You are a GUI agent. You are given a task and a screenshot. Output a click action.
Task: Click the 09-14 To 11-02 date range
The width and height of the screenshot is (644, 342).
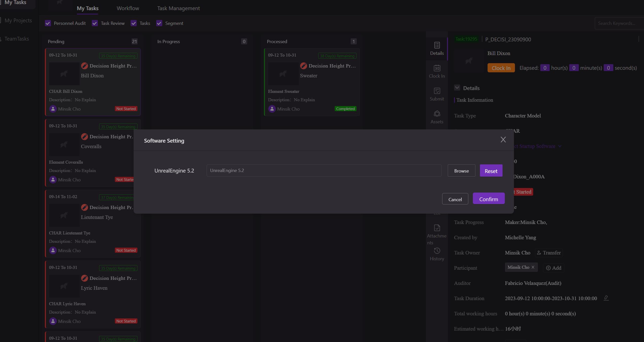coord(63,197)
